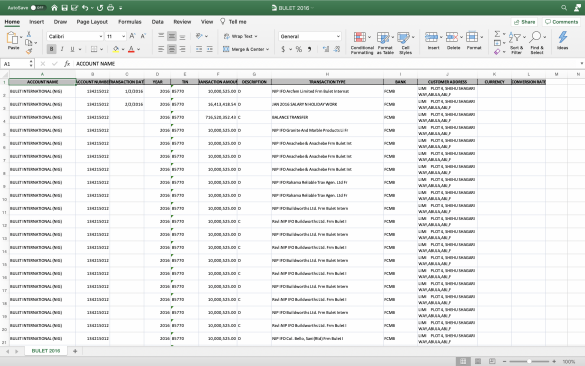
Task: Click the Ideas lightning icon
Action: point(563,37)
